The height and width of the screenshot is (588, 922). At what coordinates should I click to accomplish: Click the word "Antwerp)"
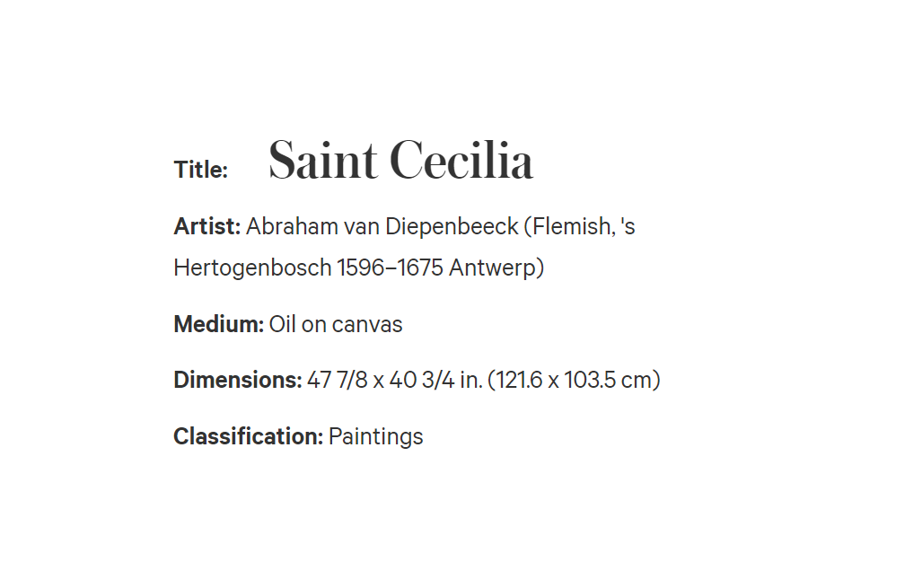coord(496,268)
